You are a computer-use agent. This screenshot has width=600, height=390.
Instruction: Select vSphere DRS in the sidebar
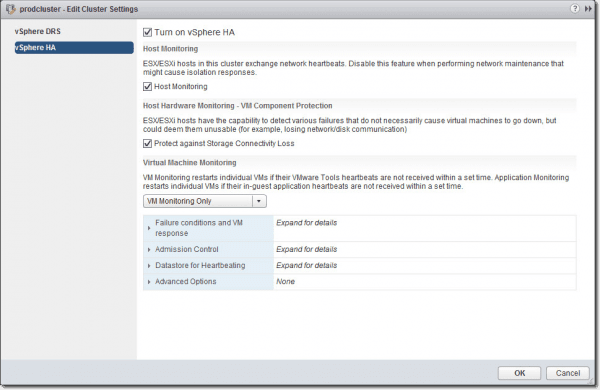[38, 31]
